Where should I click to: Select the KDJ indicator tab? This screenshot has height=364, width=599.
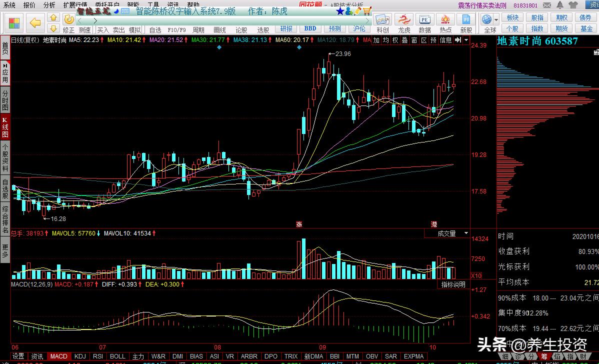80,356
